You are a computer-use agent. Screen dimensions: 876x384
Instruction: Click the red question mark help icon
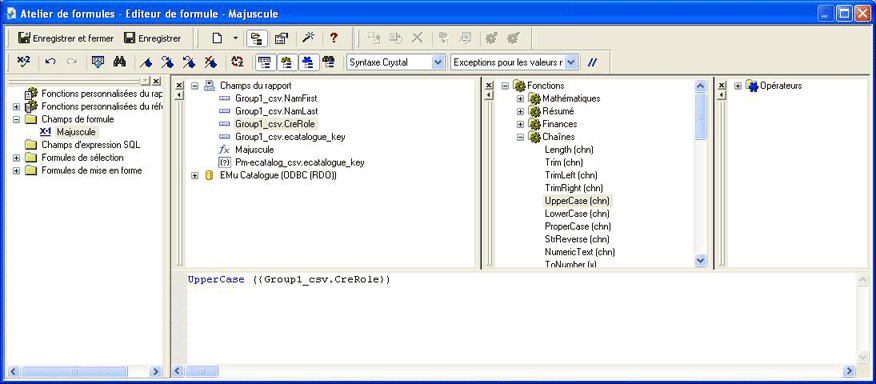click(x=334, y=38)
